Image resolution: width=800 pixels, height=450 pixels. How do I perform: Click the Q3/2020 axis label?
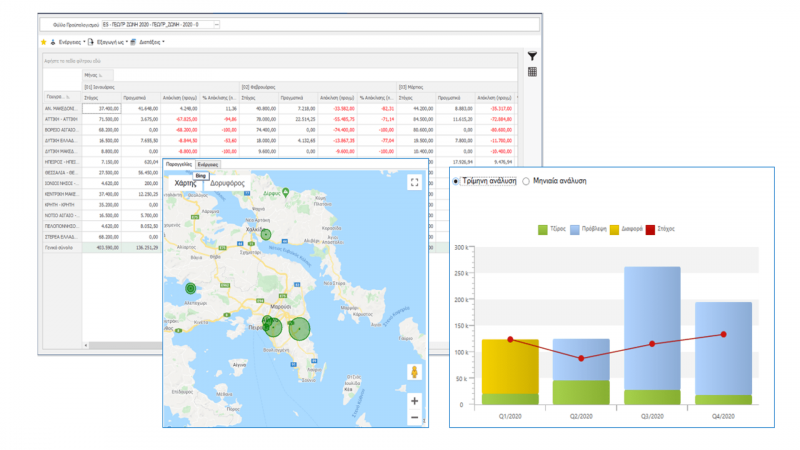click(652, 416)
